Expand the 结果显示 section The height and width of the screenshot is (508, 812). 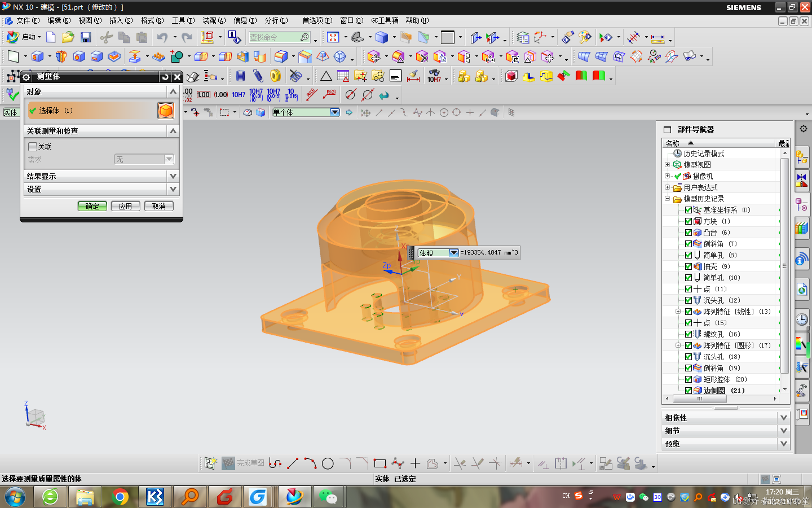click(x=173, y=176)
